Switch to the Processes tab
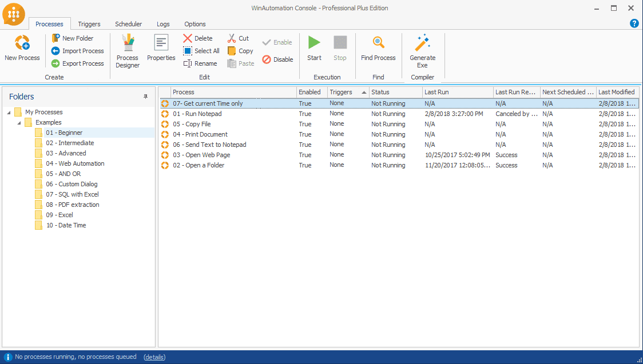The image size is (643, 364). click(49, 24)
